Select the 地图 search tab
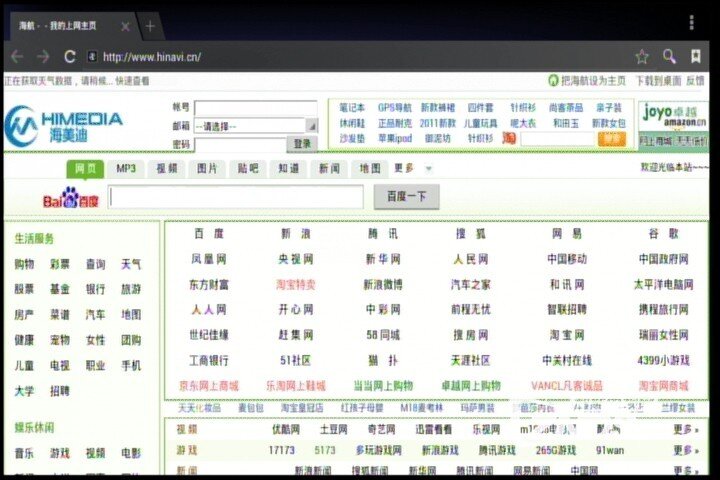 pyautogui.click(x=370, y=169)
